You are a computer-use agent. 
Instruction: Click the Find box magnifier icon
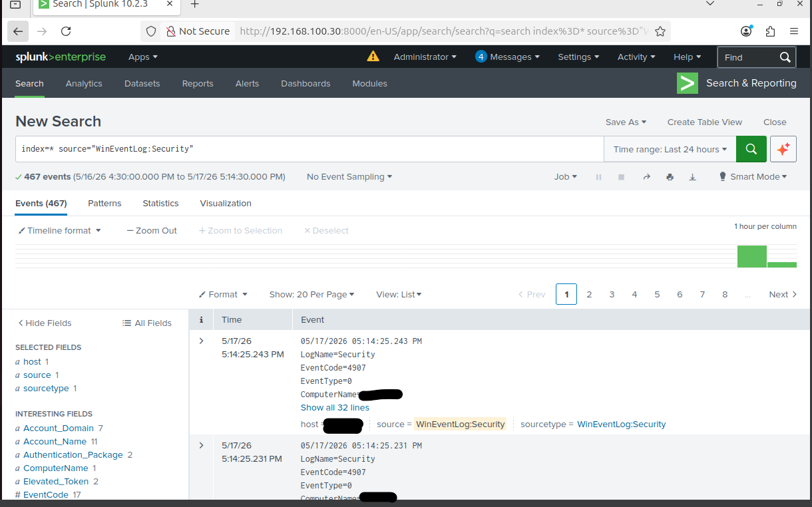pos(785,57)
